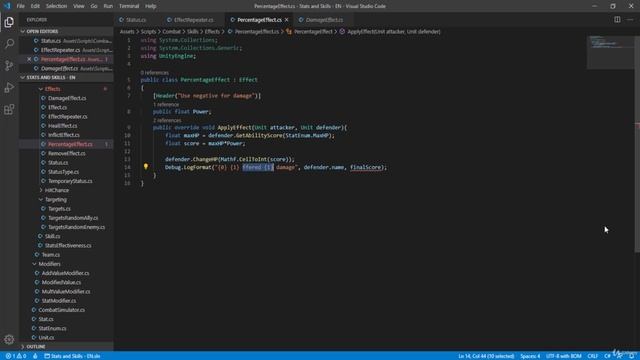Screen dimensions: 640x360
Task: Open the Edit menu
Action: pyautogui.click(x=35, y=6)
